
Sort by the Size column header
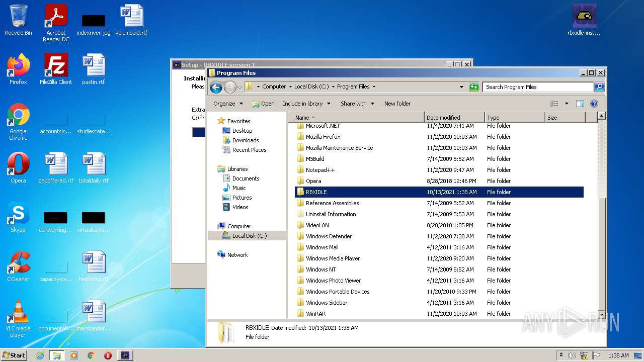pos(565,118)
